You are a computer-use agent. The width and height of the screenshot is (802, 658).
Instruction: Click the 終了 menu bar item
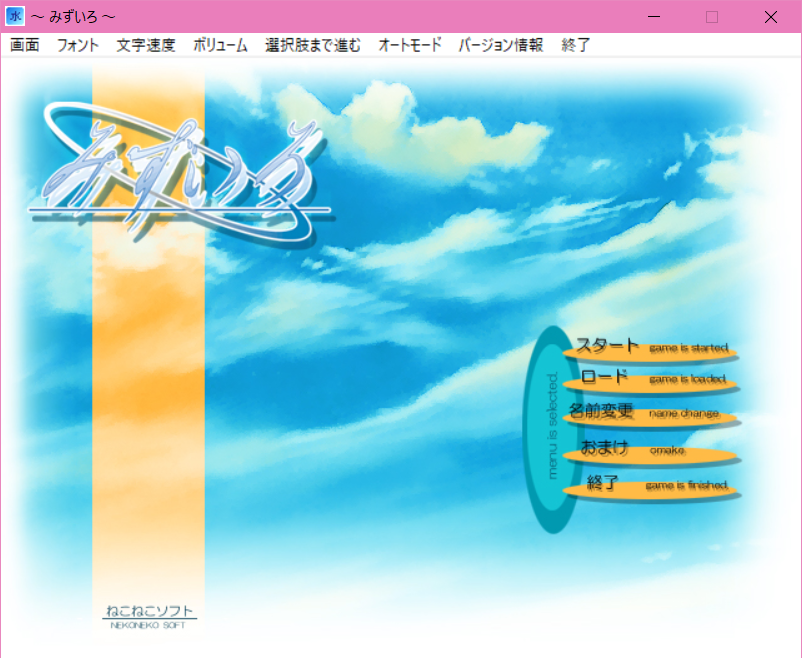pyautogui.click(x=575, y=46)
